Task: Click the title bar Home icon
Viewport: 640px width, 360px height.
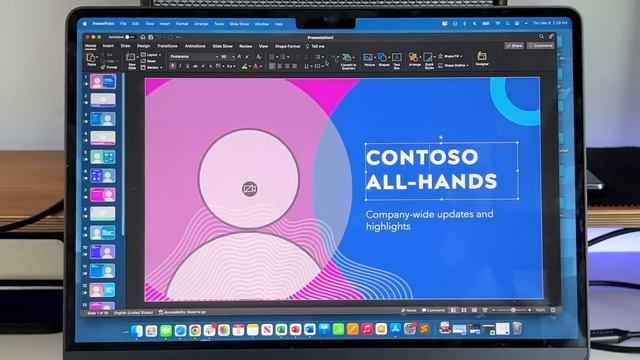Action: pos(143,37)
